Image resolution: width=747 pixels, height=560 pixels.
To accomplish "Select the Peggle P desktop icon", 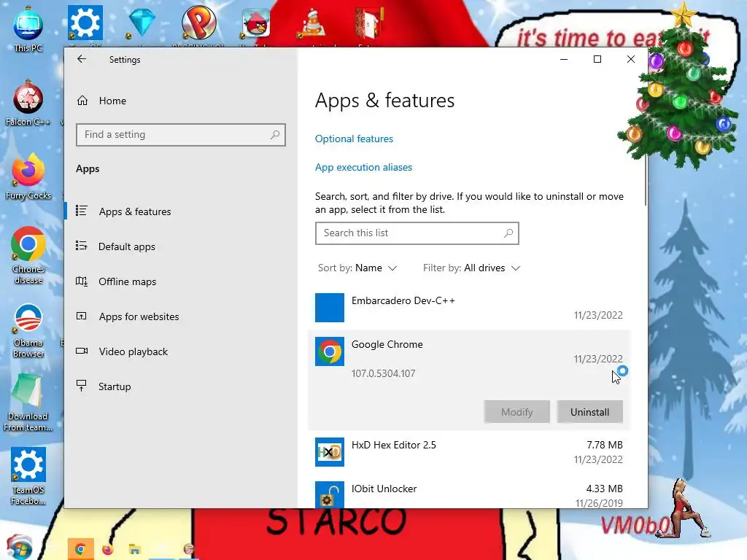I will (x=198, y=23).
